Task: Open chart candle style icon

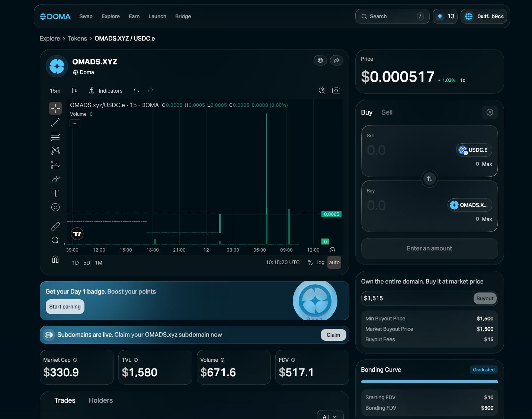Action: [74, 90]
